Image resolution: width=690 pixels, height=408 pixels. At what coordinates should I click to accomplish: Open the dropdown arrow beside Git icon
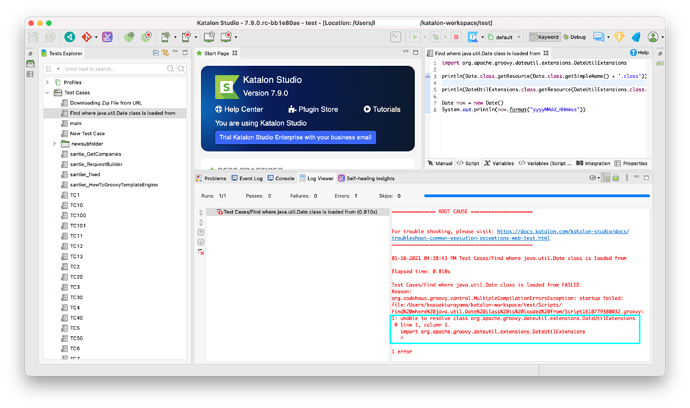96,37
